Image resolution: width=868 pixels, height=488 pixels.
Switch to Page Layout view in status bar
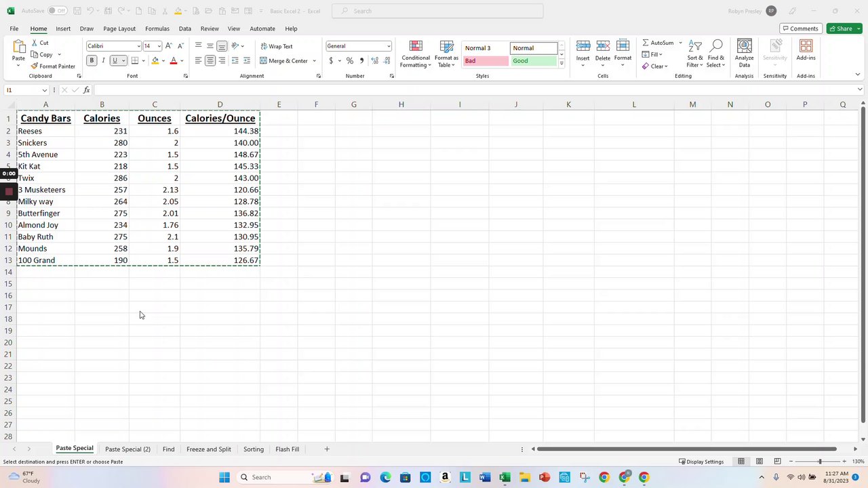759,462
